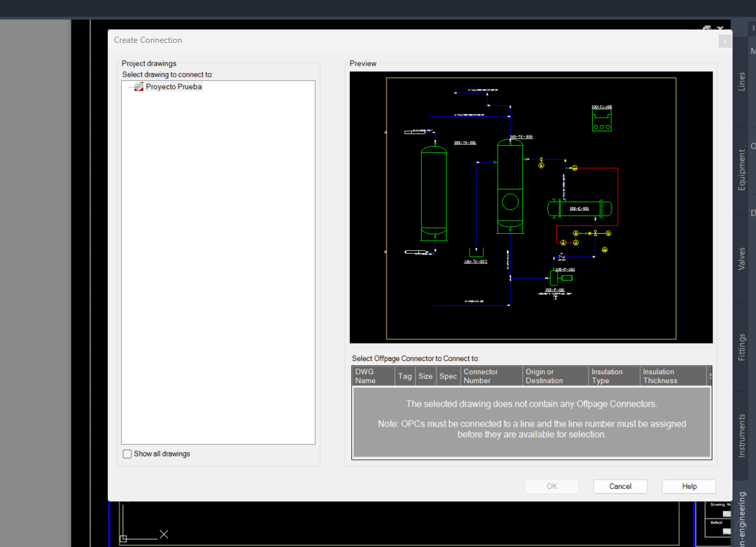Click the Cancel button
Screen dimensions: 756x547
[x=620, y=486]
